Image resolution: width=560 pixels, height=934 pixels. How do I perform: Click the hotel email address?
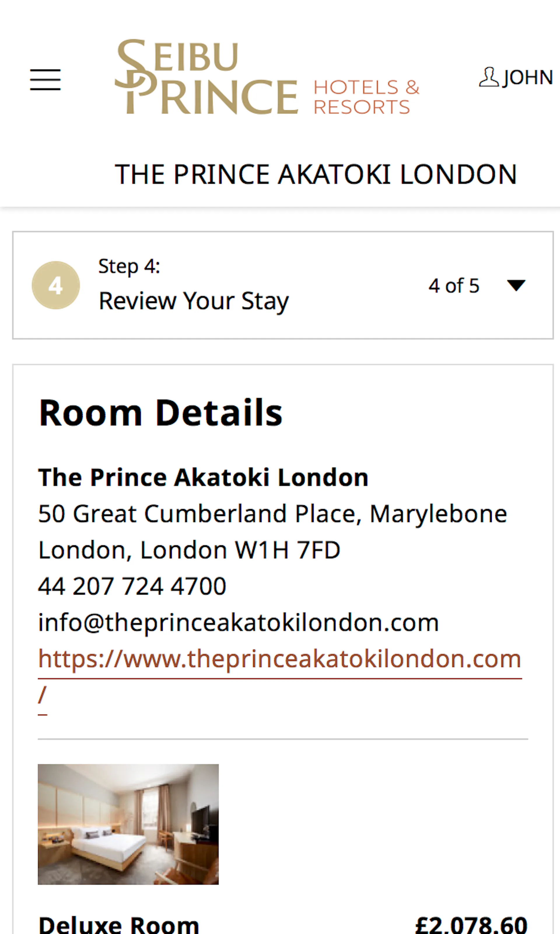click(239, 623)
